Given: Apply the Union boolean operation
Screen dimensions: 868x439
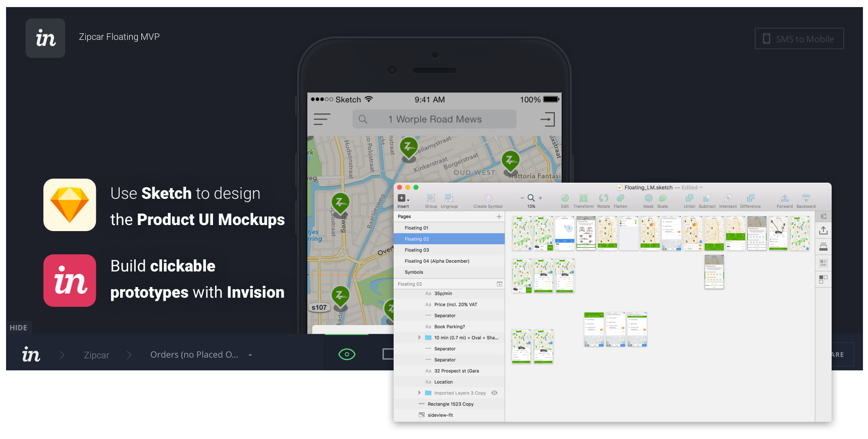Looking at the screenshot, I should tap(689, 201).
